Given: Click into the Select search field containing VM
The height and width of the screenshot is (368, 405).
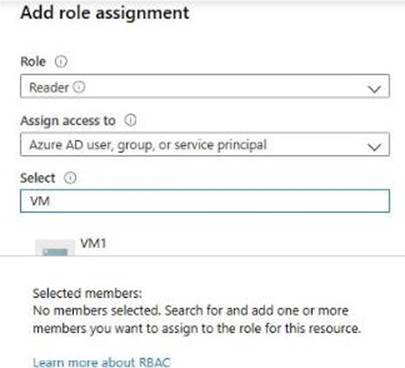Looking at the screenshot, I should pos(205,201).
